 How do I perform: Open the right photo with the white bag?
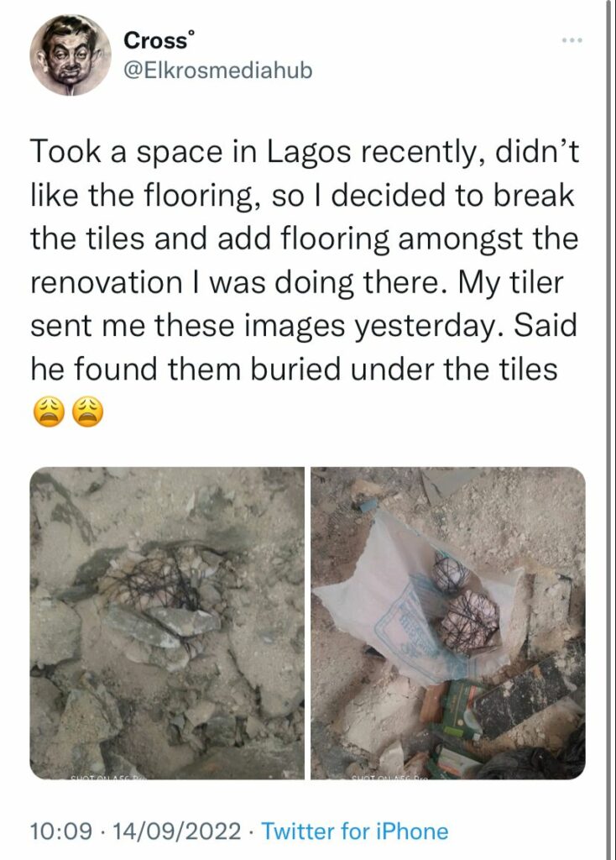pos(448,623)
